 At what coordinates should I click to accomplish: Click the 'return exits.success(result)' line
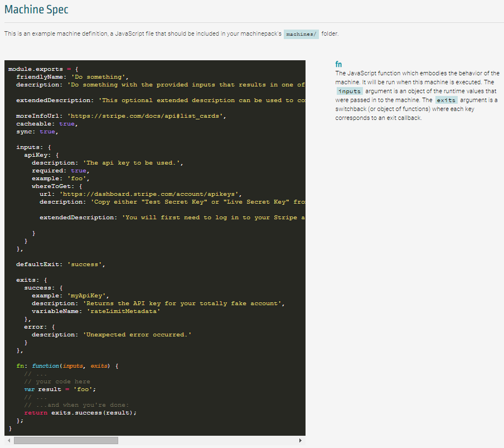[x=80, y=413]
